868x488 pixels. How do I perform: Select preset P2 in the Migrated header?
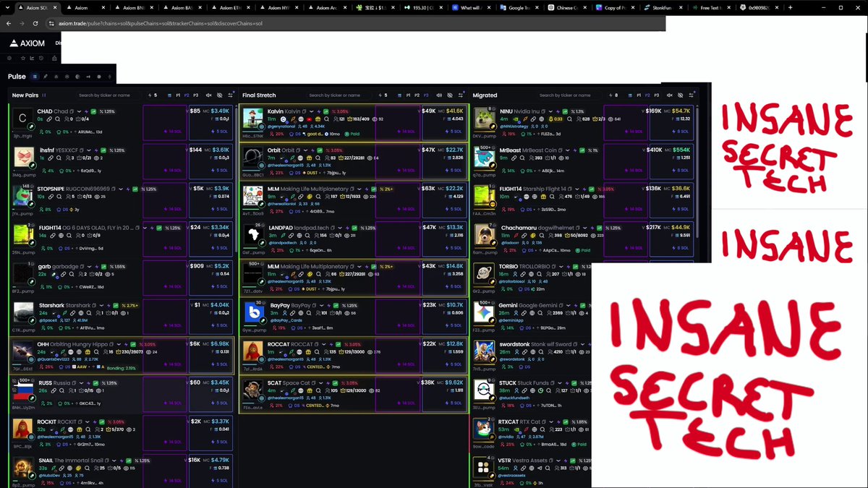tap(647, 95)
